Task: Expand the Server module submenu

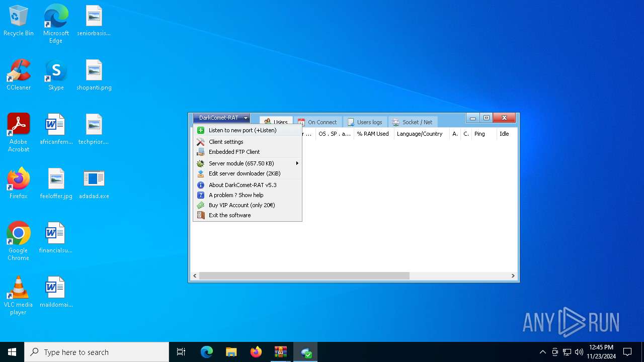Action: point(248,163)
